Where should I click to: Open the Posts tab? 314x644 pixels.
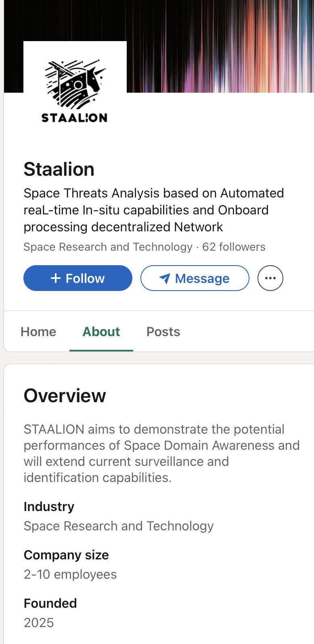[x=163, y=332]
